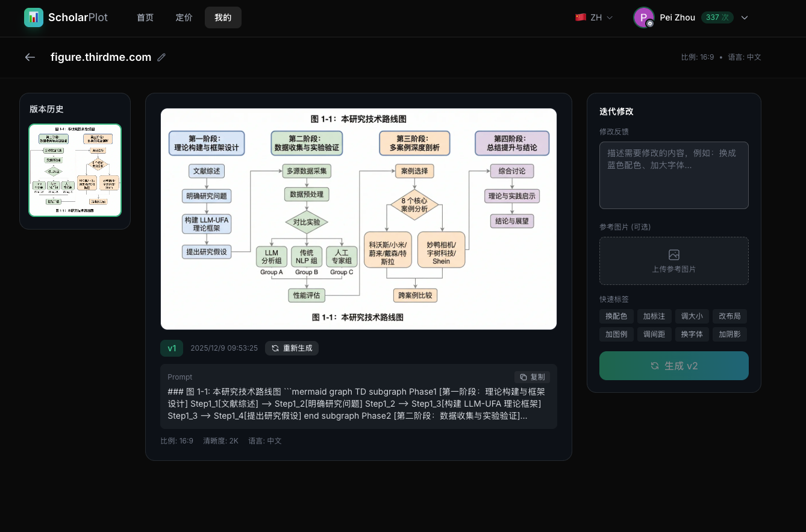Click the image icon to upload a reference picture
The image size is (806, 532).
tap(673, 255)
